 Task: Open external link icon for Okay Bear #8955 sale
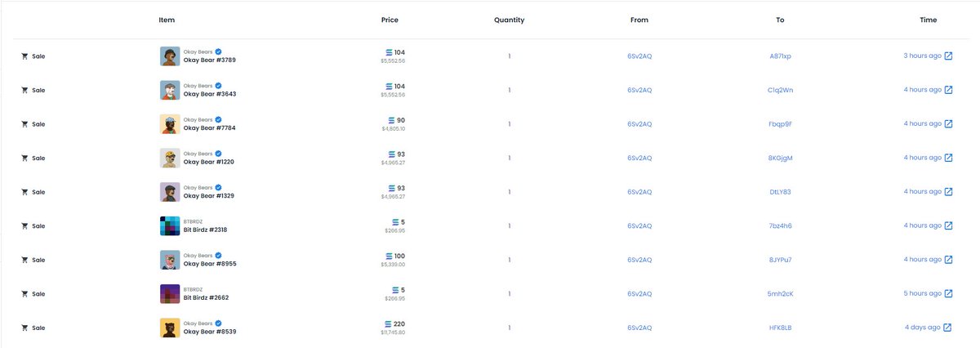948,260
